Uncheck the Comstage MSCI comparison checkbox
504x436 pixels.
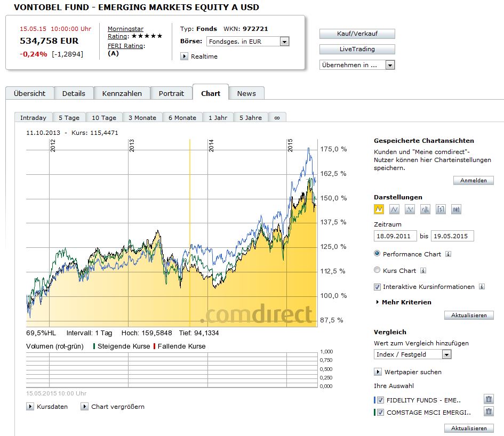[380, 412]
